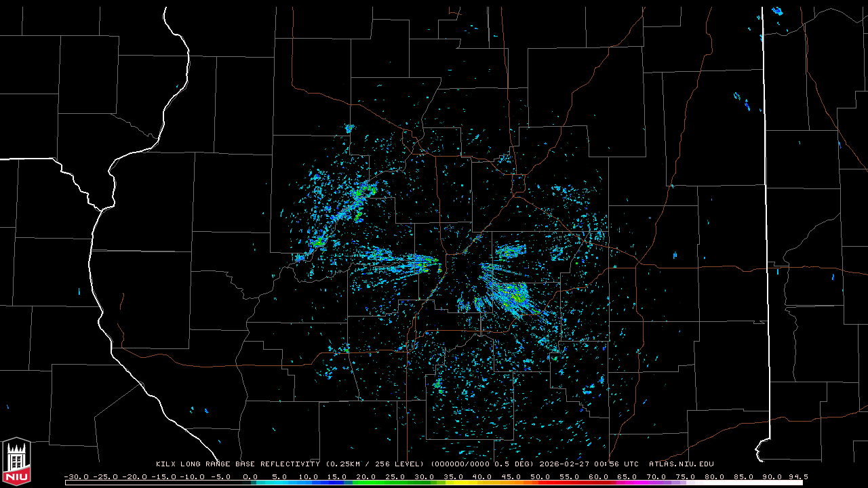
Task: Click the "15.0" scale label
Action: [338, 476]
